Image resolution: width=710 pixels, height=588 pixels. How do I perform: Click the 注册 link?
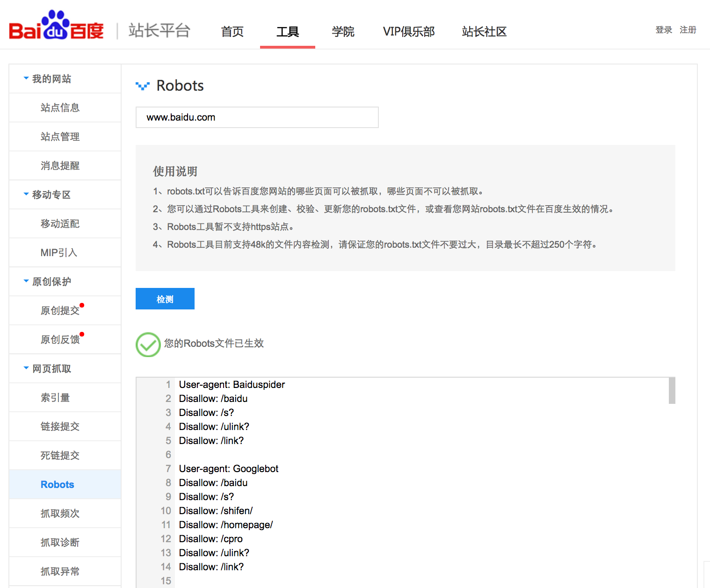pos(688,30)
